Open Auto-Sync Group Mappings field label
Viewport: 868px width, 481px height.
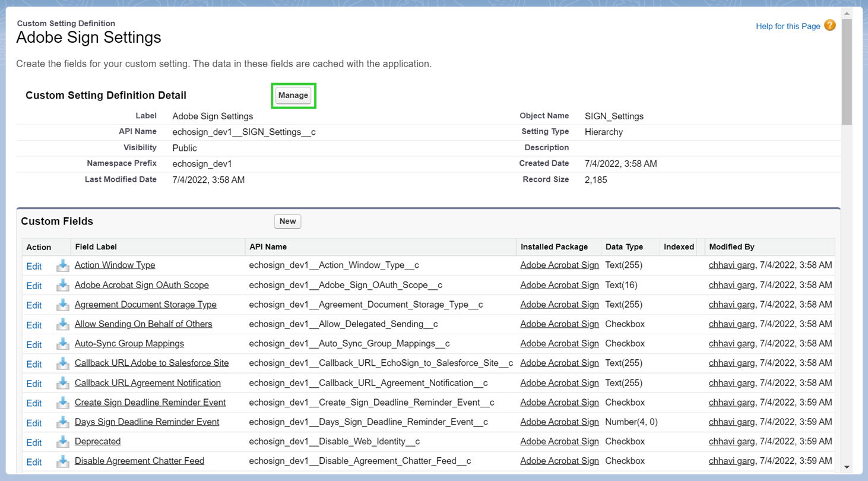coord(129,343)
